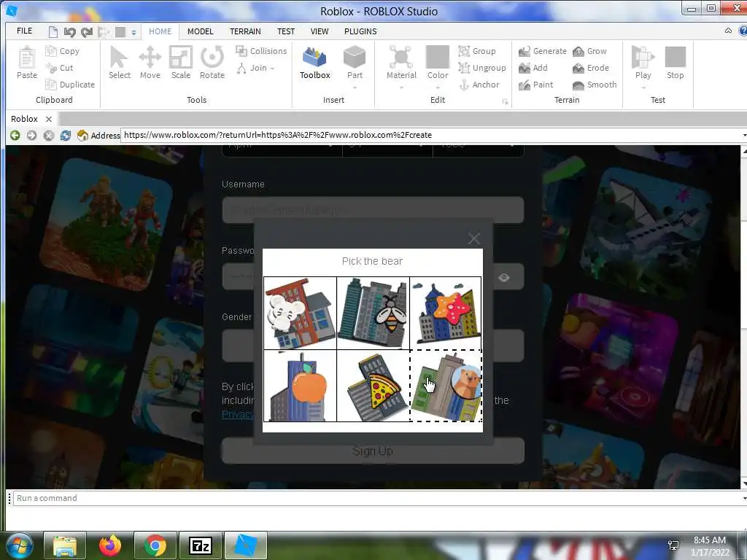Screen dimensions: 747x560
Task: Pick the pizza image tile
Action: coord(373,386)
